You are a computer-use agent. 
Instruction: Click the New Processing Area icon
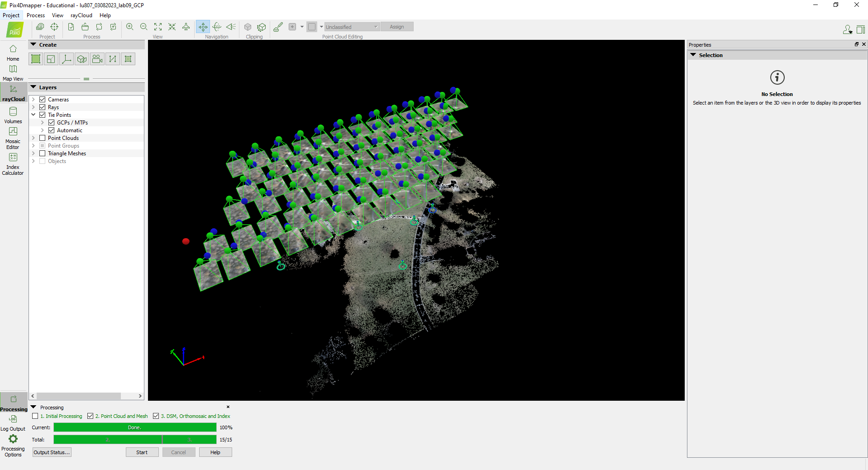pyautogui.click(x=36, y=59)
